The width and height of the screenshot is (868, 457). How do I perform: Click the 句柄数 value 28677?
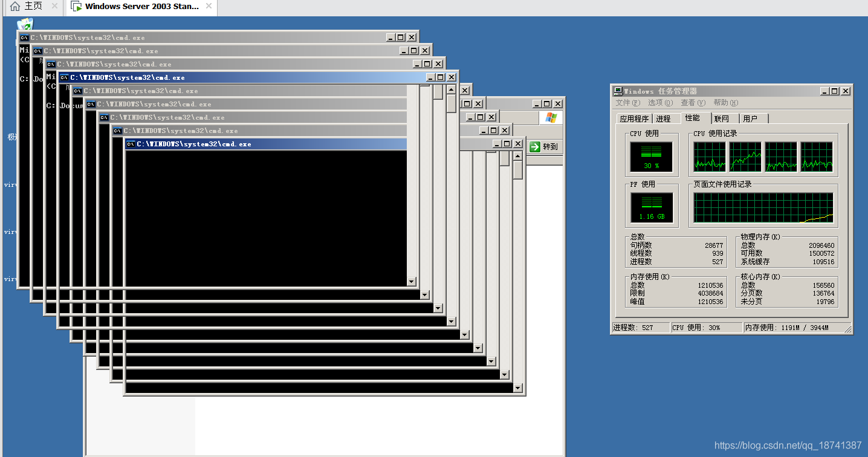click(713, 245)
